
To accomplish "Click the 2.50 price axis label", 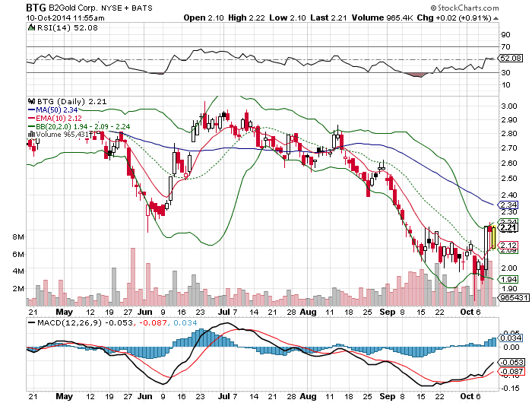I will click(509, 178).
